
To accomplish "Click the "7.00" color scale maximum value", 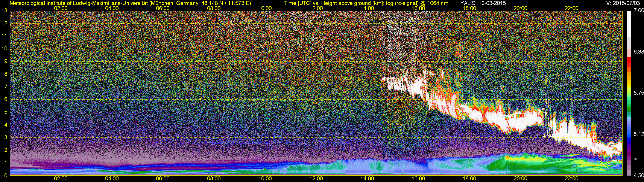I will [x=639, y=10].
